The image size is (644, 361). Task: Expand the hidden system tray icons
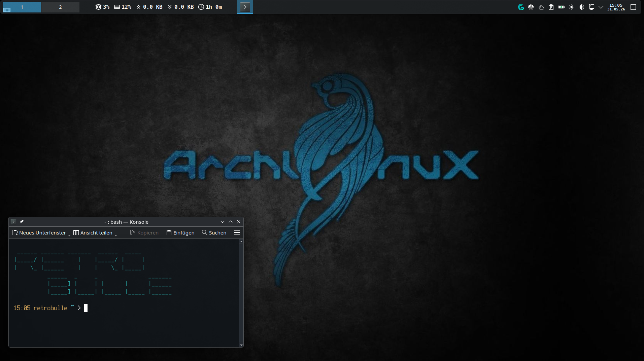601,7
